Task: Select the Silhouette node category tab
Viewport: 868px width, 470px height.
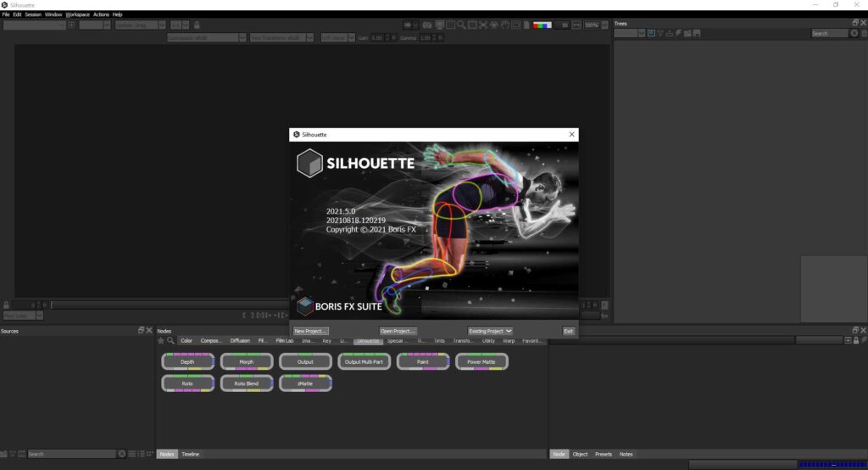Action: coord(368,341)
